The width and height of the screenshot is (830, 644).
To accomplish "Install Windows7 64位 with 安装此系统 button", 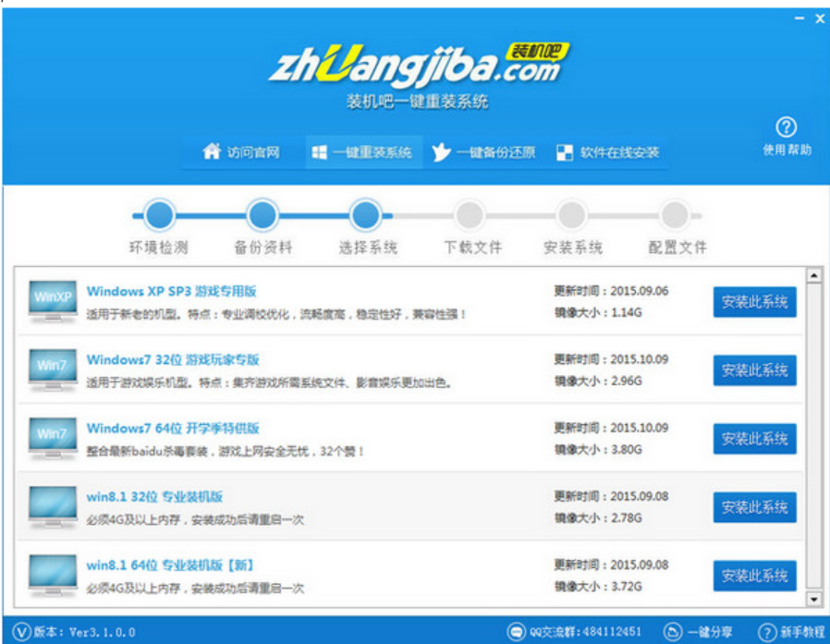I will pyautogui.click(x=754, y=439).
